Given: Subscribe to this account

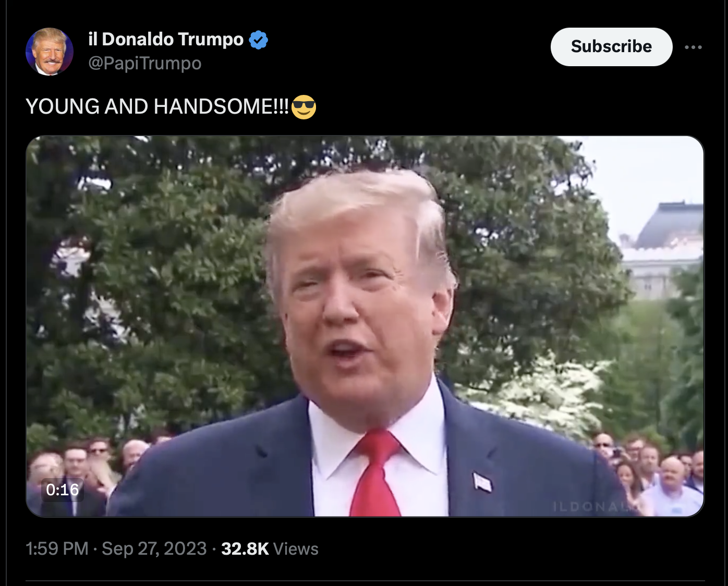Looking at the screenshot, I should click(x=611, y=47).
